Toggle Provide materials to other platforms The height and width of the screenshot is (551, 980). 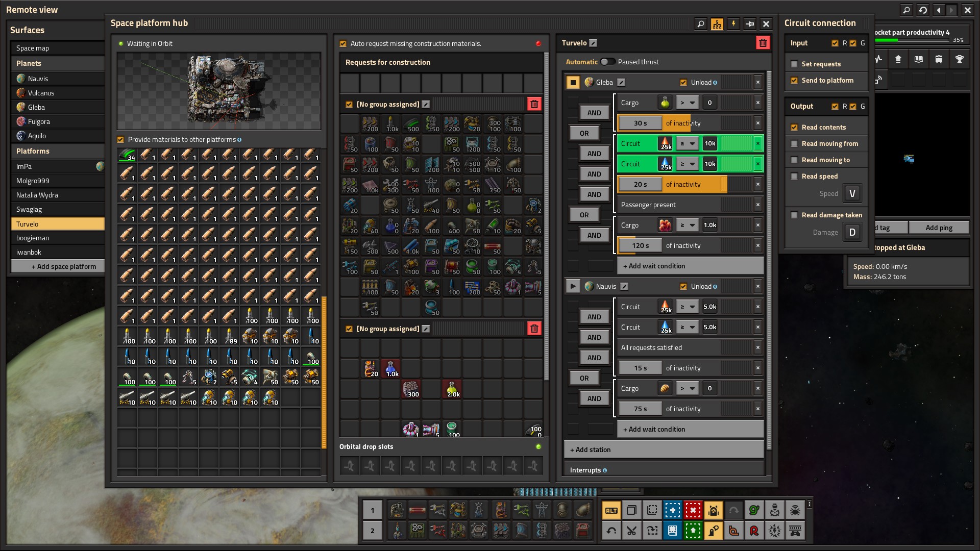[120, 140]
